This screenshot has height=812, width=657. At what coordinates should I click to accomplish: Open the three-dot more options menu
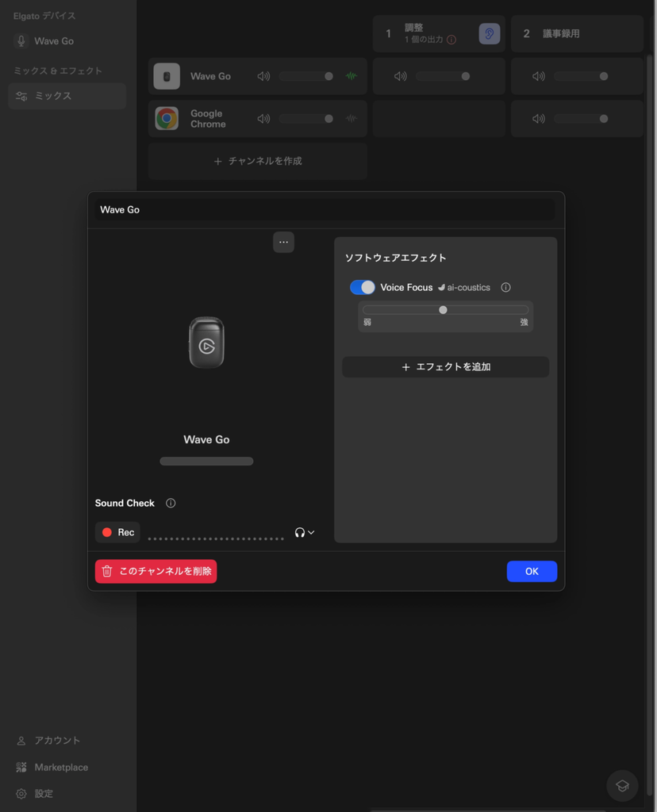pyautogui.click(x=283, y=242)
